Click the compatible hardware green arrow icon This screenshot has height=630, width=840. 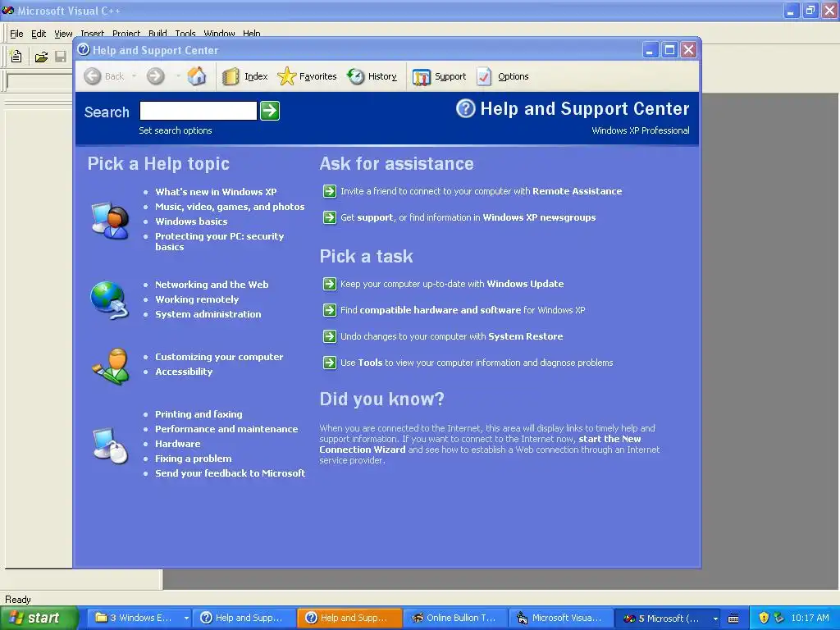point(330,310)
